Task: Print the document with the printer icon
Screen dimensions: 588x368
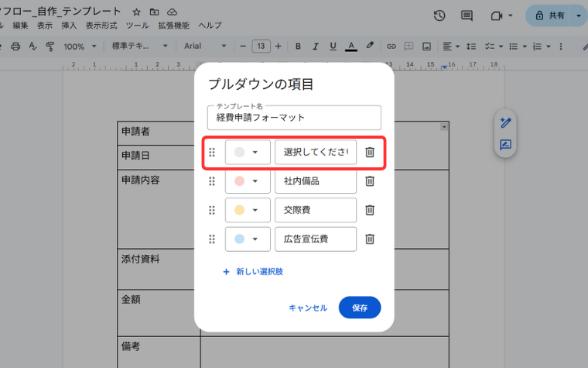Action: pos(15,46)
